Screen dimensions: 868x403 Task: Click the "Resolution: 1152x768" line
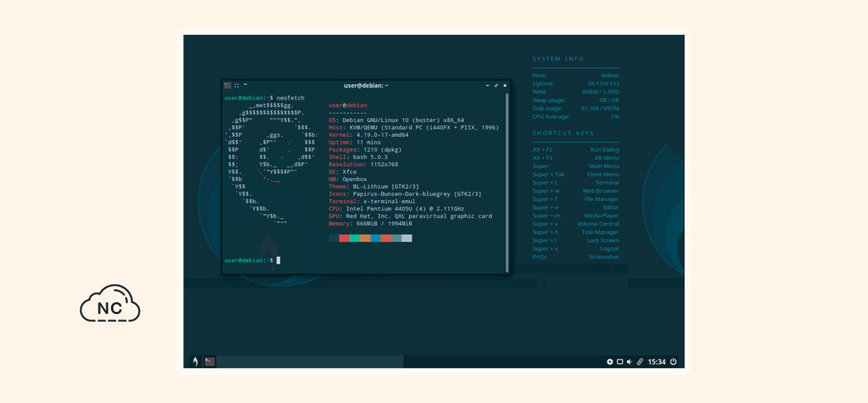click(363, 165)
